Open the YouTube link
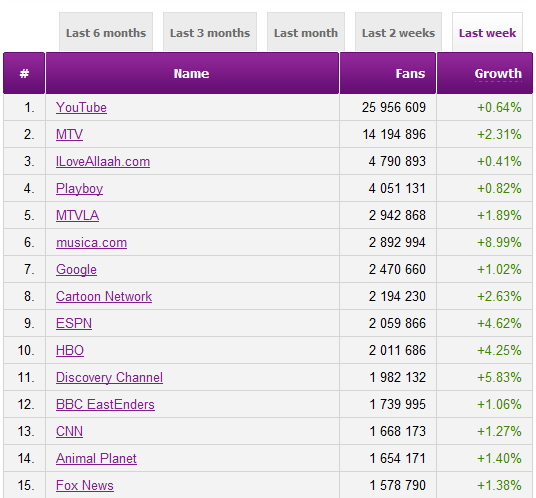The height and width of the screenshot is (498, 536). (x=81, y=107)
